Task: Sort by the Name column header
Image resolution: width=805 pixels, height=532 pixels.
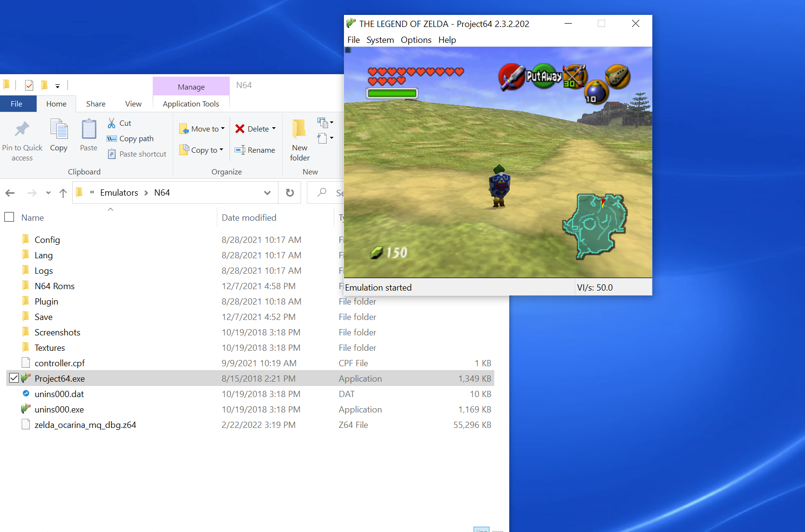Action: (x=33, y=217)
